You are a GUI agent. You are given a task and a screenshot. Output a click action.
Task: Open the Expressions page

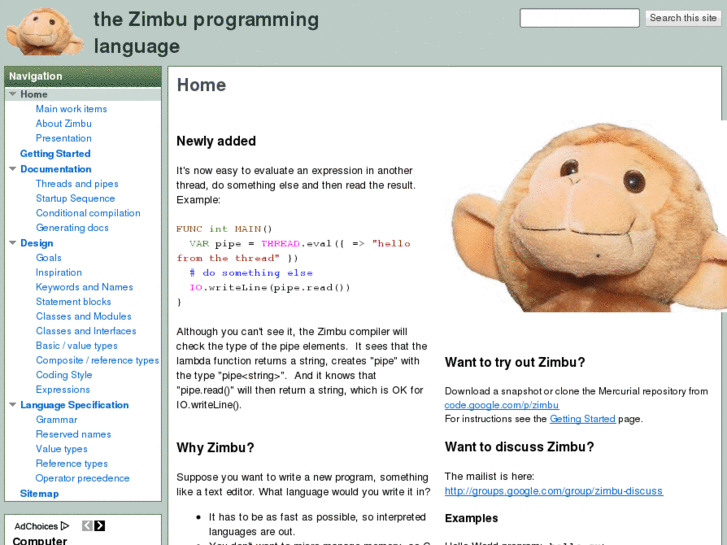[63, 390]
